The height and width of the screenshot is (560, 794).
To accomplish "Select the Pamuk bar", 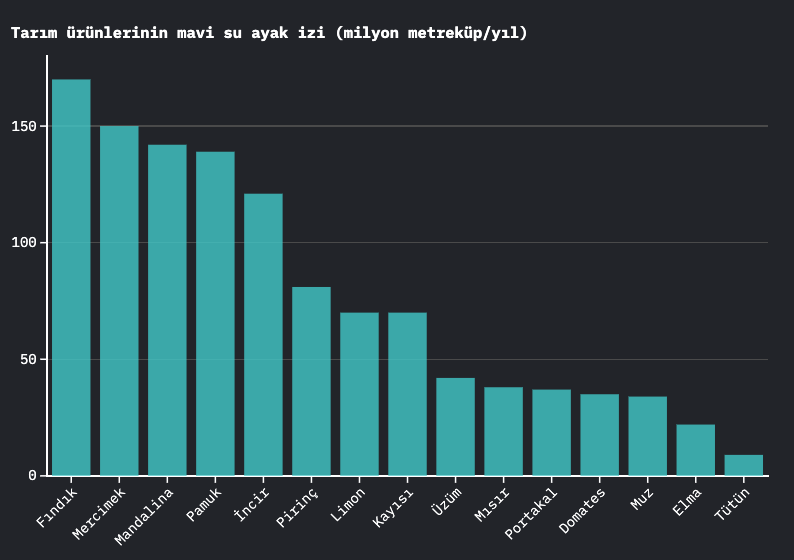I will (215, 313).
